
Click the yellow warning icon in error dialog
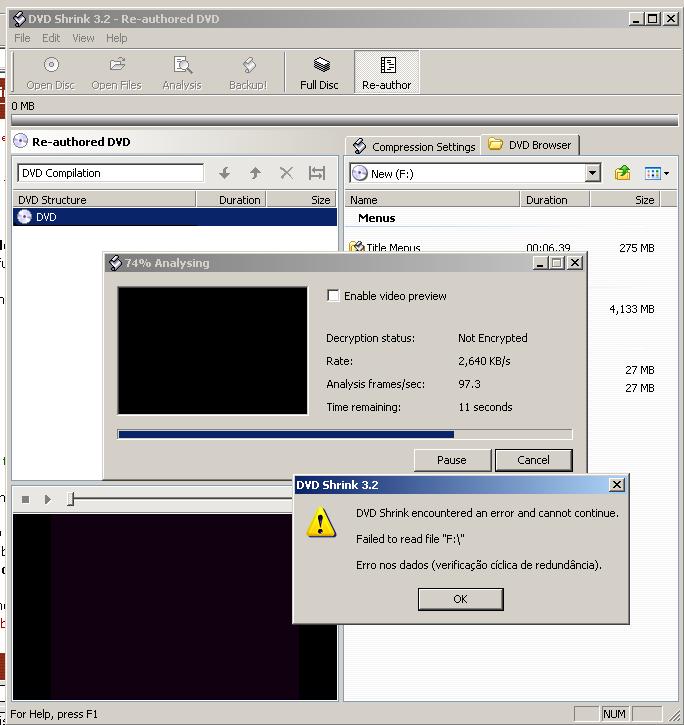coord(321,522)
